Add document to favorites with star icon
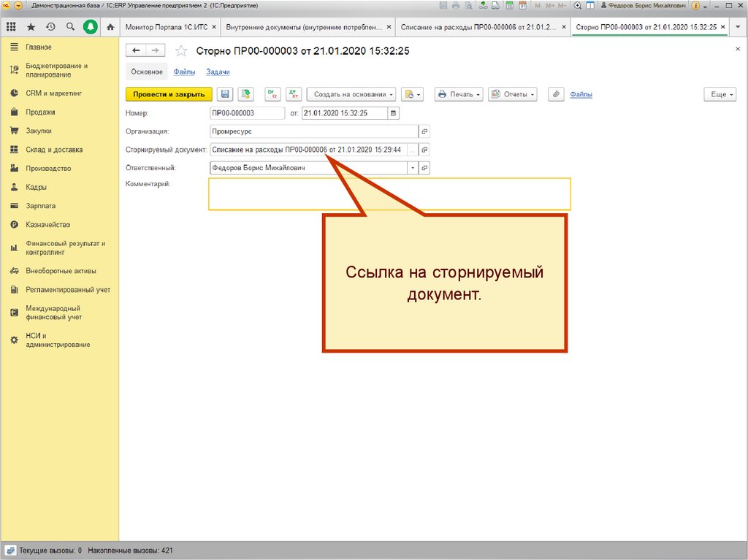 181,51
